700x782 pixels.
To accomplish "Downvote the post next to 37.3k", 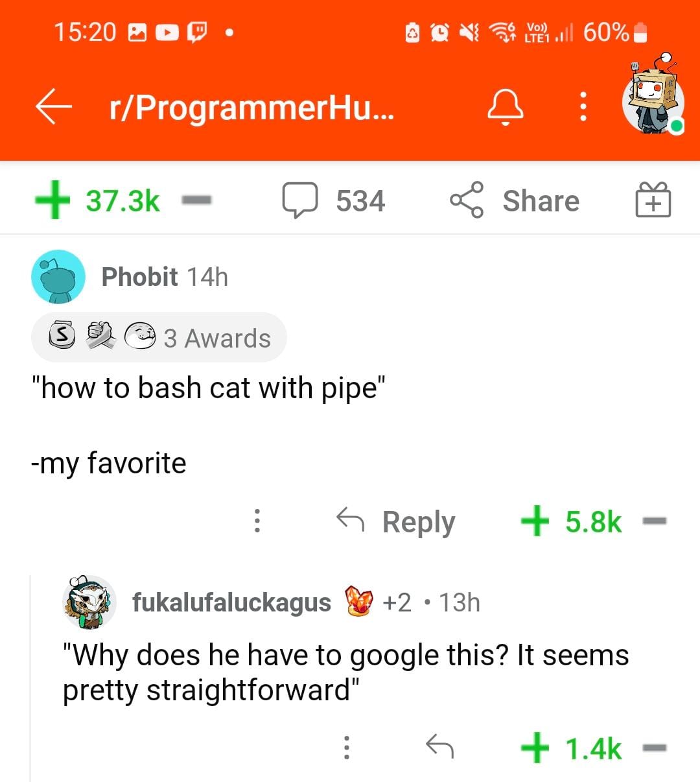I will [196, 200].
